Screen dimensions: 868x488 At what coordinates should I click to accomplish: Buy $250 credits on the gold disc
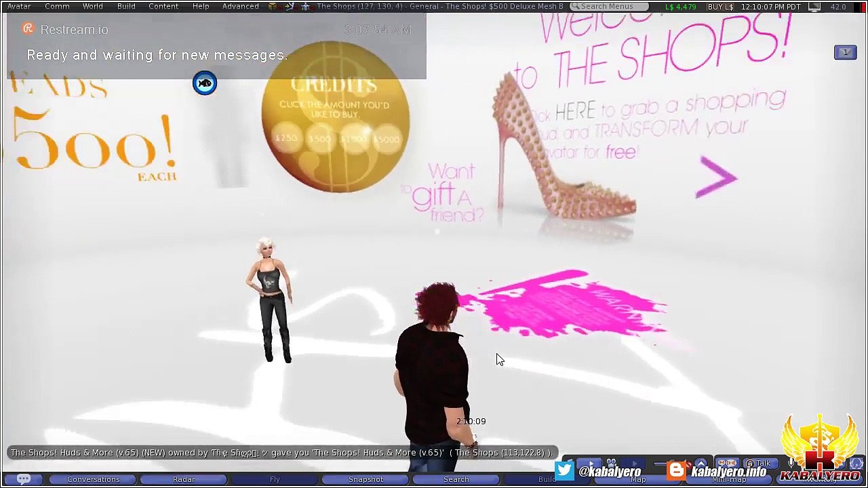pyautogui.click(x=286, y=138)
